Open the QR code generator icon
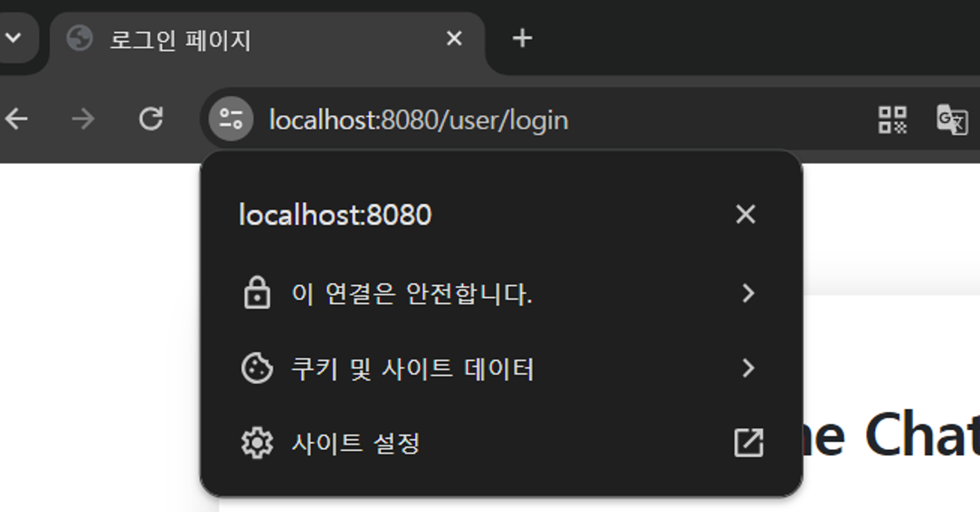 tap(892, 120)
